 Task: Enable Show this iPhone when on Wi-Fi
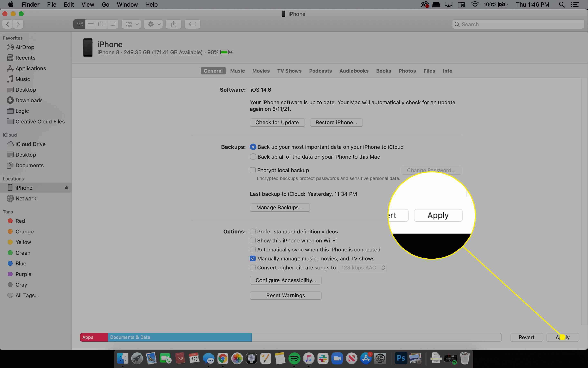(253, 240)
